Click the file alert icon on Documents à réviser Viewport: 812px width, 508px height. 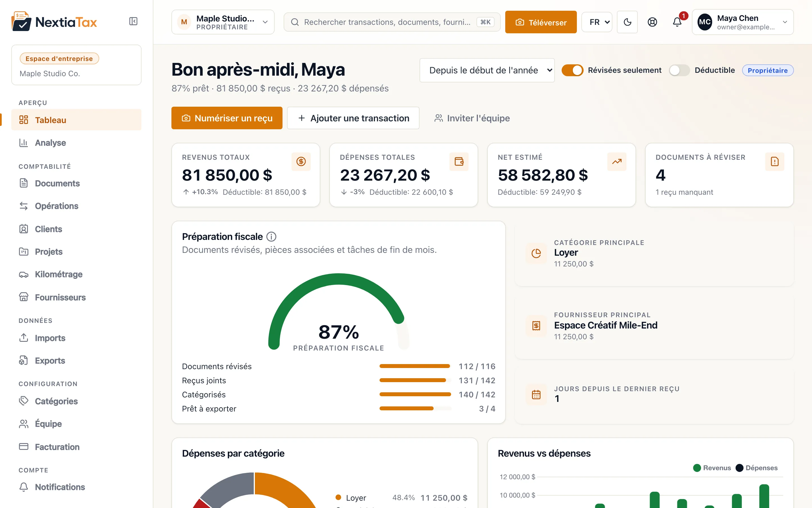[775, 162]
